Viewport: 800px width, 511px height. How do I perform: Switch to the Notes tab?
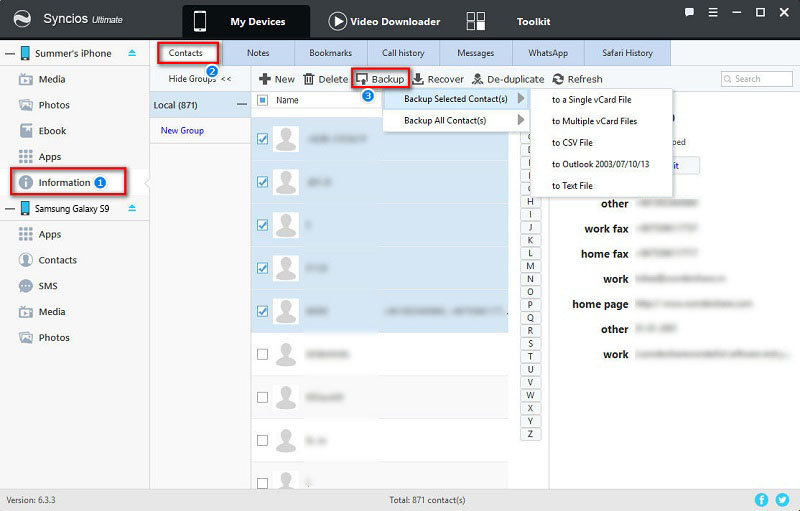(x=258, y=53)
